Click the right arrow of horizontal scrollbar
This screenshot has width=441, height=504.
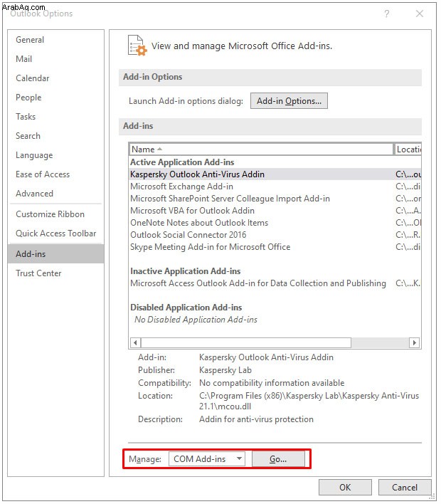(415, 342)
